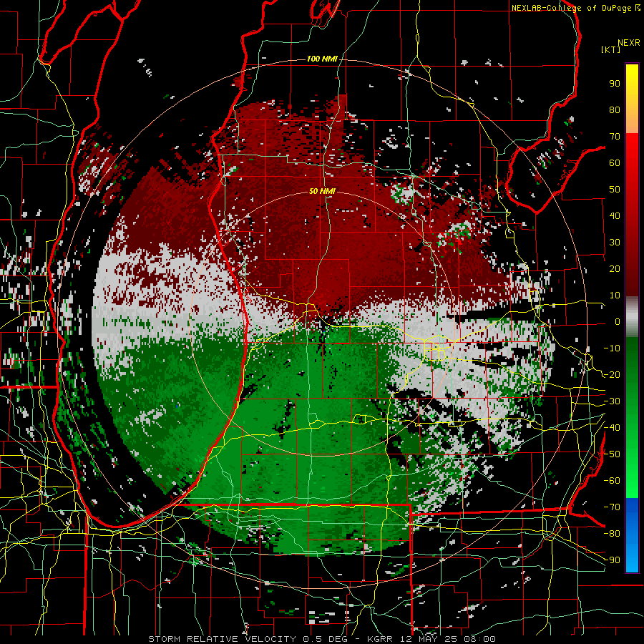Click the -50 value on velocity scale

(612, 454)
